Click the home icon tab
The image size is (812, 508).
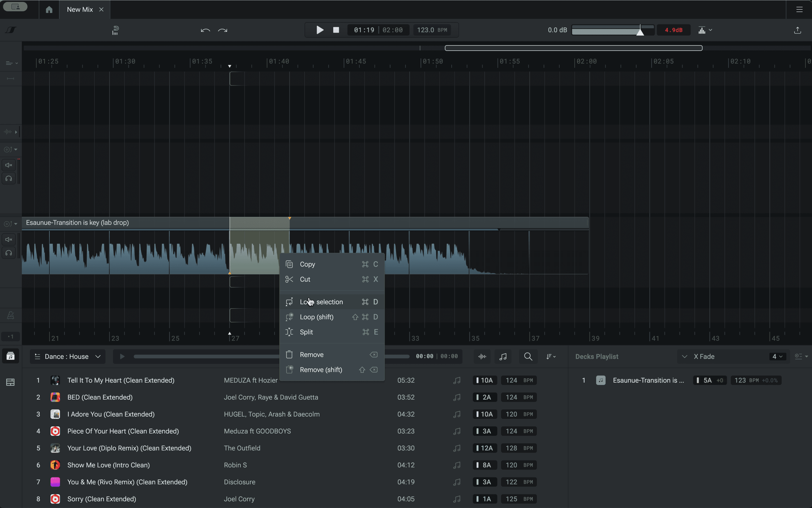point(49,9)
